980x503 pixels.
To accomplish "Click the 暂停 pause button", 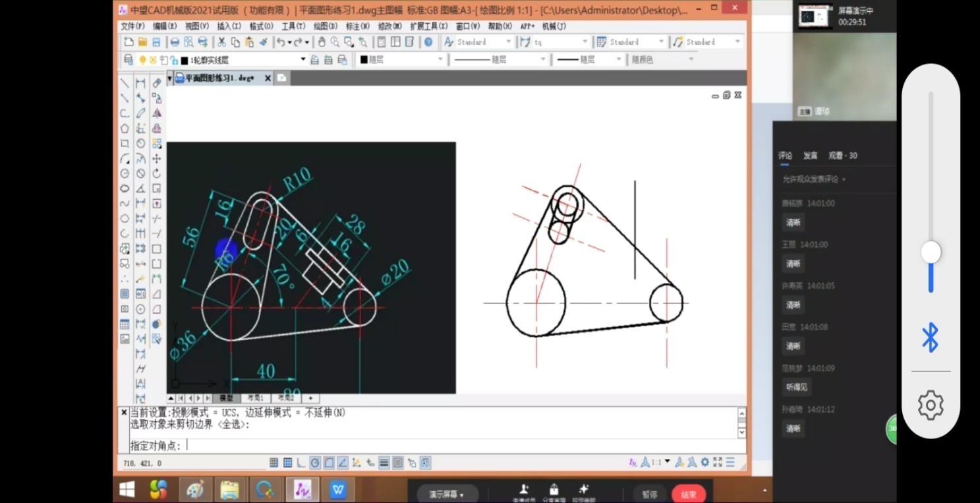I will pos(650,494).
